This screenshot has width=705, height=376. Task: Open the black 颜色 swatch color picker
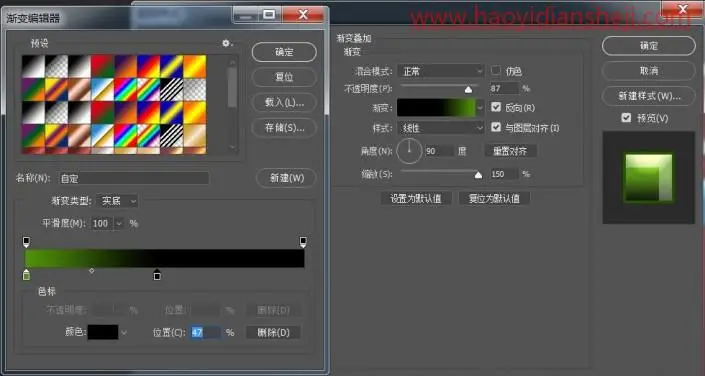[103, 332]
